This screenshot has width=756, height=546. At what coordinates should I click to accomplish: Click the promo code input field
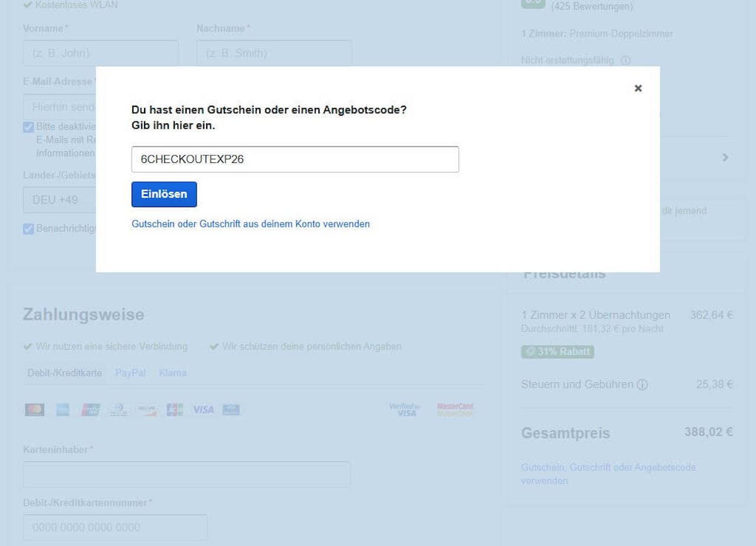tap(295, 159)
